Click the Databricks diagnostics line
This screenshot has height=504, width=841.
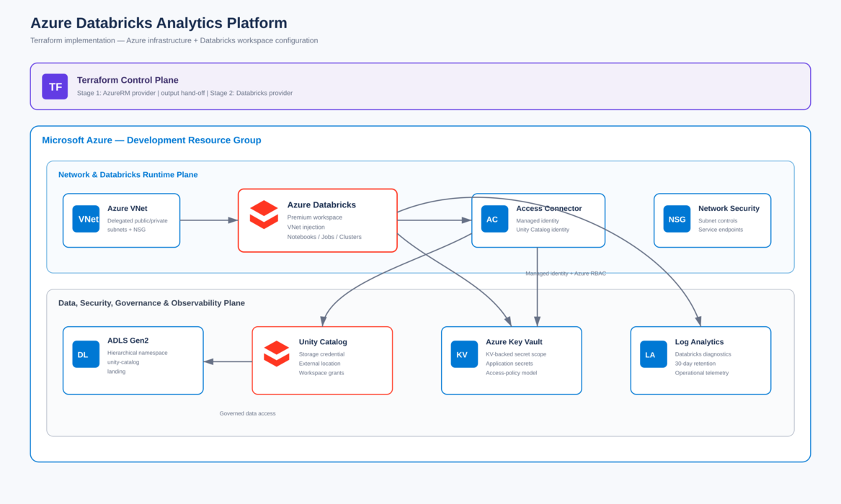(x=703, y=354)
